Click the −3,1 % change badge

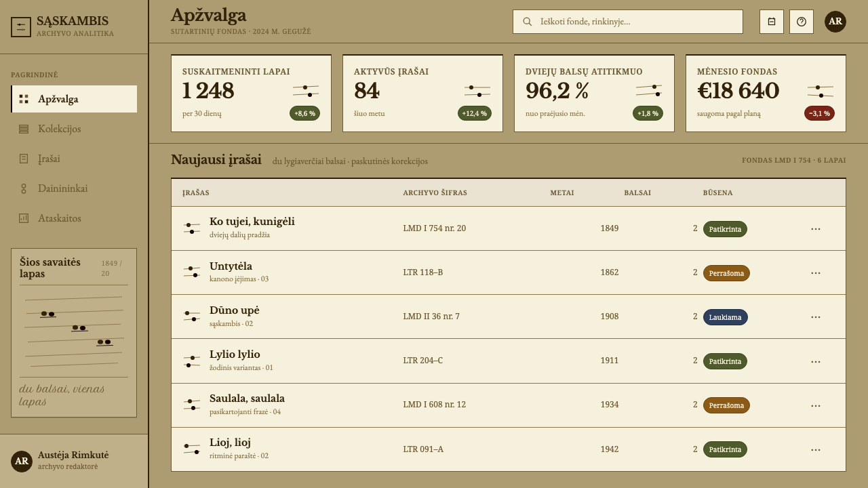819,113
